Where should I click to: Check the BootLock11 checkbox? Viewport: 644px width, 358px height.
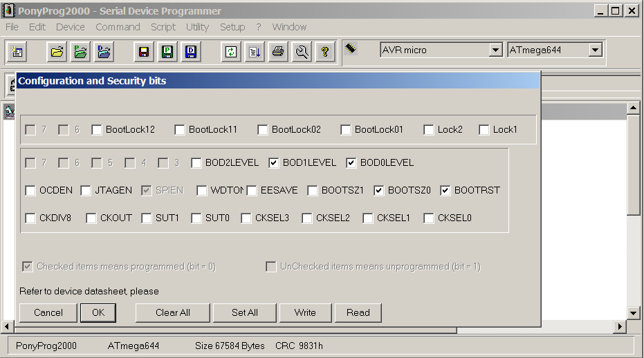179,130
